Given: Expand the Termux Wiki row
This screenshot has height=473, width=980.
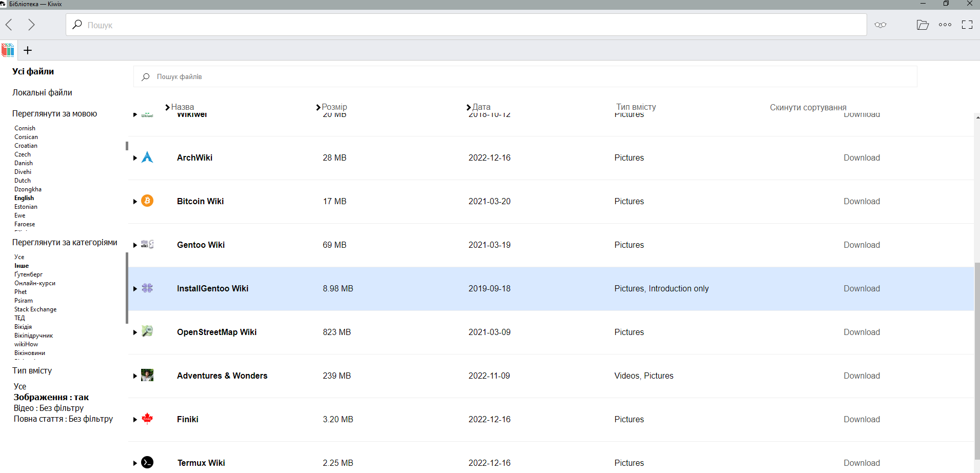Looking at the screenshot, I should point(135,463).
